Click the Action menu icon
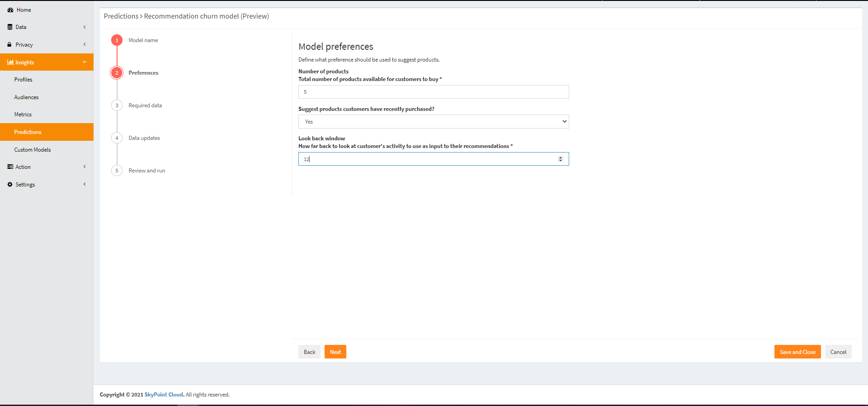Image resolution: width=868 pixels, height=406 pixels. click(10, 167)
